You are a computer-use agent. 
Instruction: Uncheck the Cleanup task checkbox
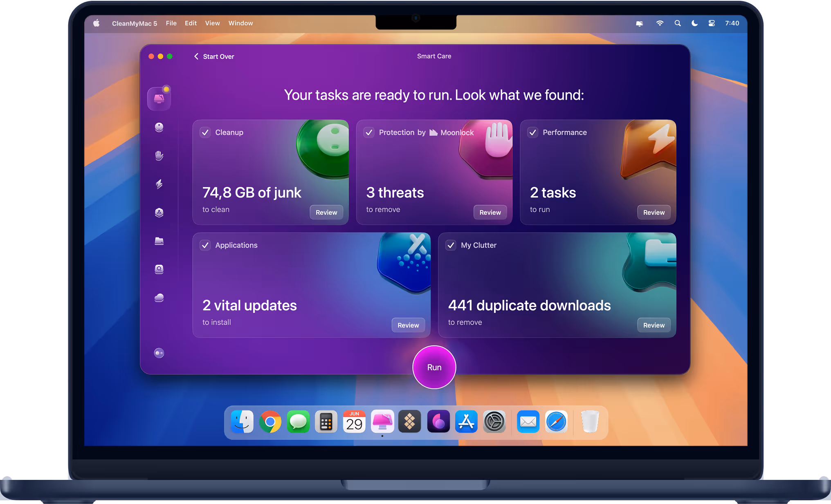[205, 132]
